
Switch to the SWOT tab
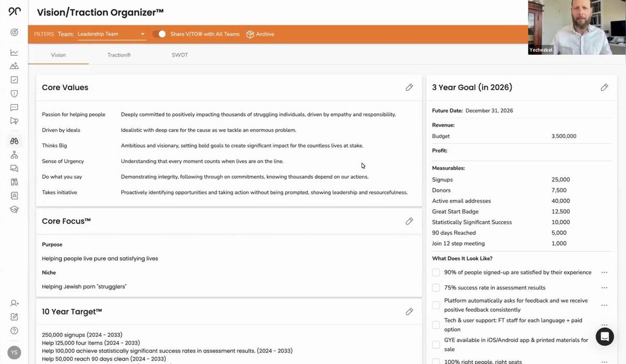tap(180, 55)
